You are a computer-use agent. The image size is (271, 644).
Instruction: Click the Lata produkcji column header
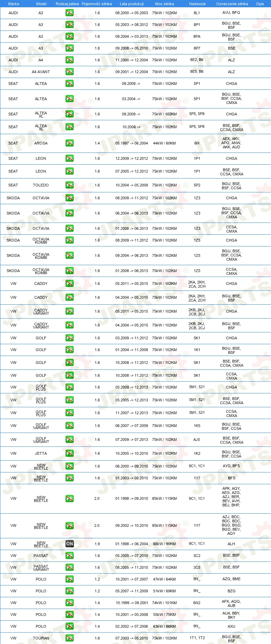click(x=132, y=4)
